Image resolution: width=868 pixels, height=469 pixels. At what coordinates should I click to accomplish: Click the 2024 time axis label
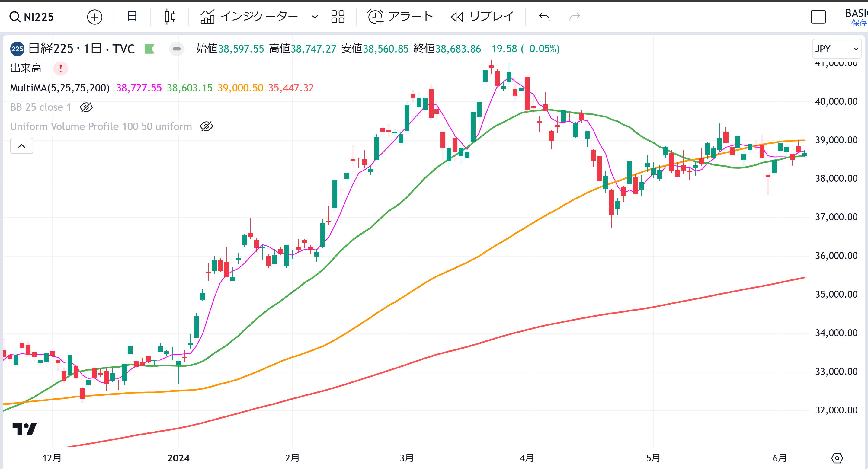[x=179, y=458]
